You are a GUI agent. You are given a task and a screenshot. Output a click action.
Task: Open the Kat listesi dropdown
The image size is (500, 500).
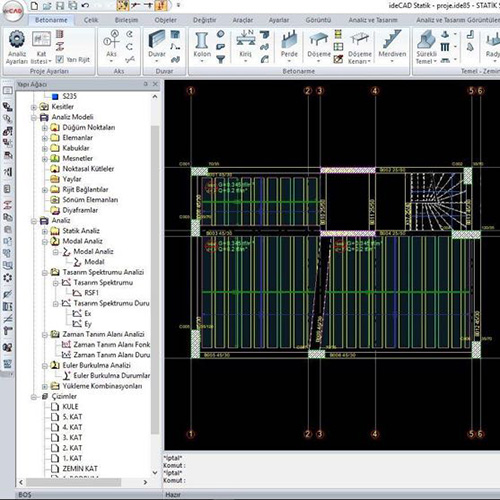pyautogui.click(x=41, y=57)
